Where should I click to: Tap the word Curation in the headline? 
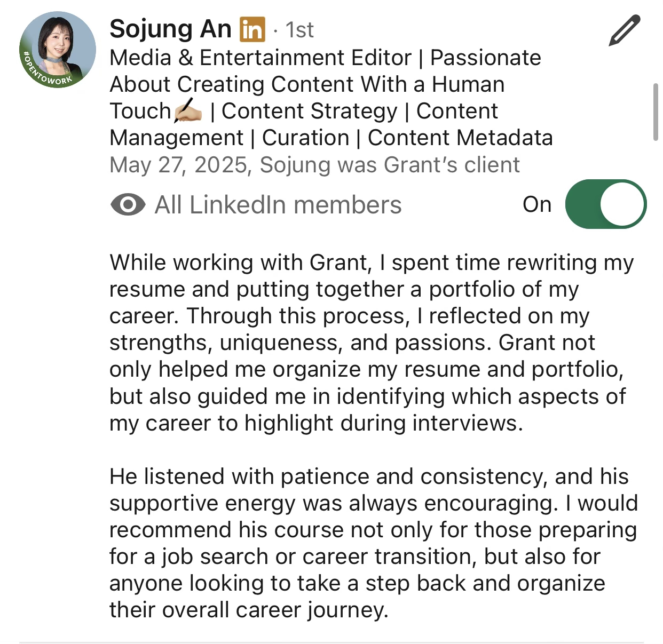(x=305, y=138)
